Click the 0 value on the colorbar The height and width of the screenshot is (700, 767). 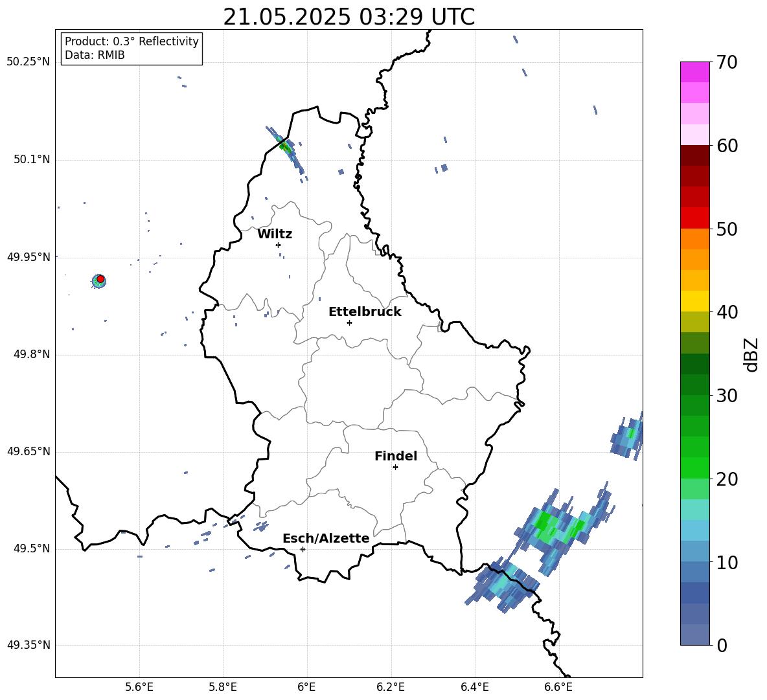click(722, 646)
